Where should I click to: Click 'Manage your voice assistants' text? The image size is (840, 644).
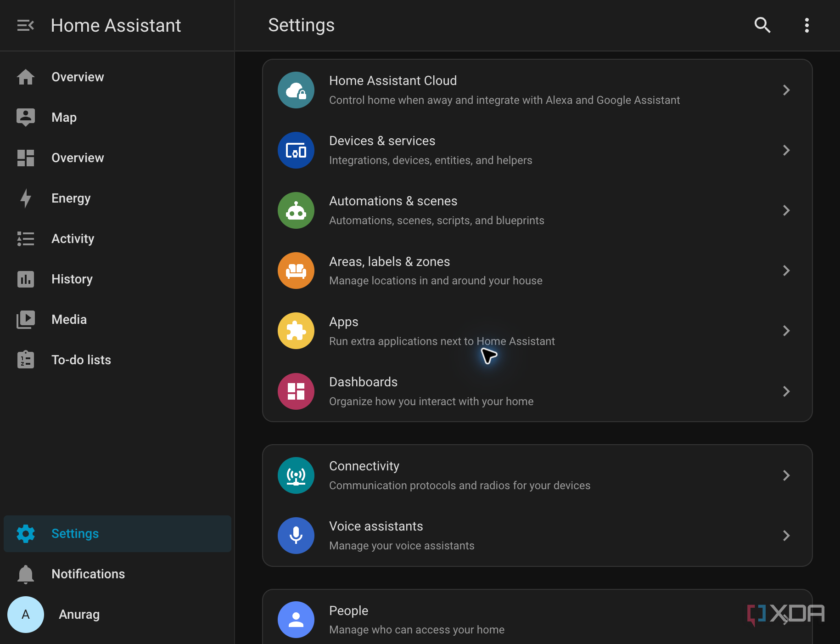(402, 546)
